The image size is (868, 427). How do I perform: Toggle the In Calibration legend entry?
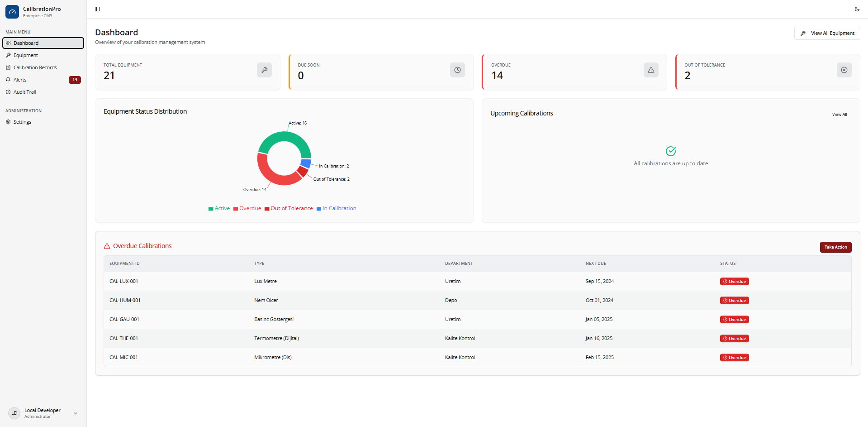click(336, 208)
